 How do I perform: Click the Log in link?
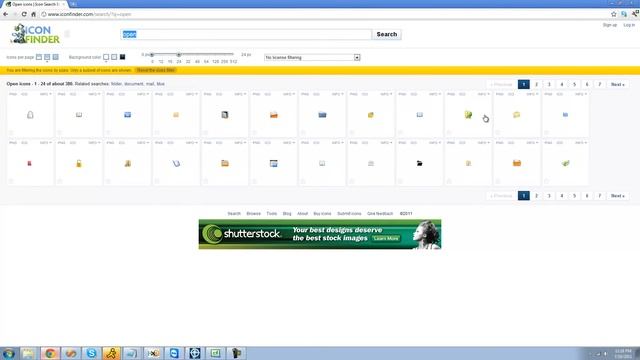tap(629, 25)
